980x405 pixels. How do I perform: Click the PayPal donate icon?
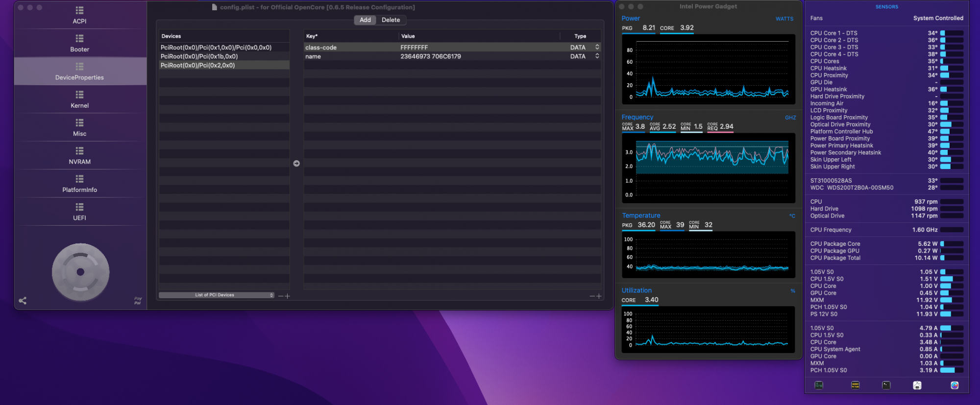pos(138,301)
